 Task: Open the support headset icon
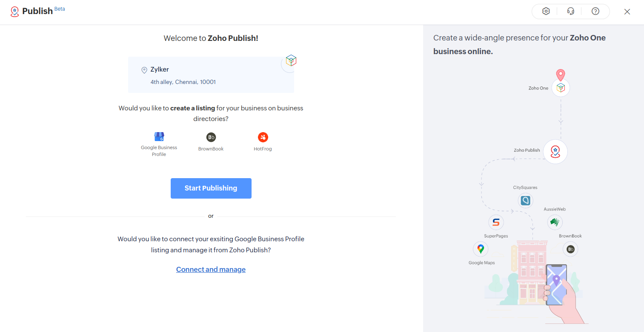pos(571,12)
